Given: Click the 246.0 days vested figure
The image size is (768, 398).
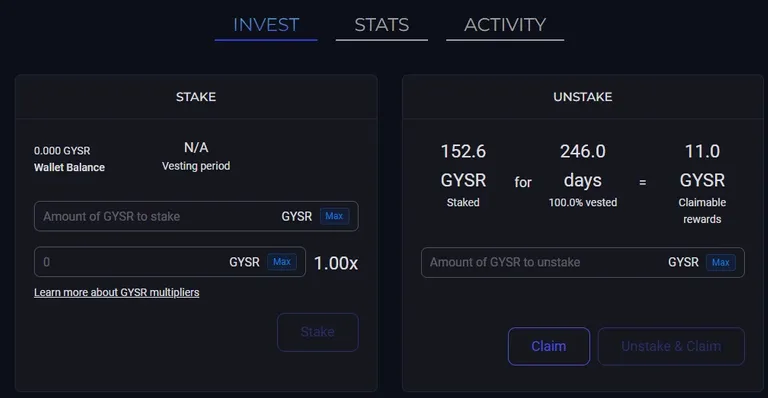Looking at the screenshot, I should point(583,166).
